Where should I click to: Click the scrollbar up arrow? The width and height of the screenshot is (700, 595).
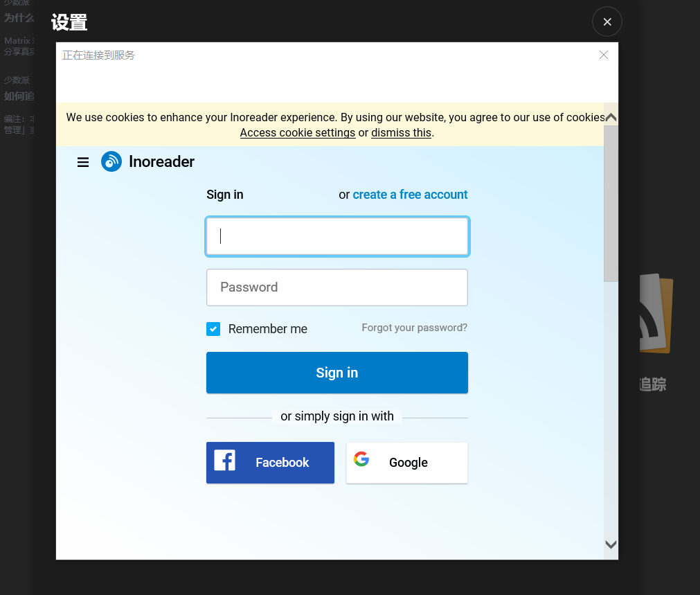(611, 118)
